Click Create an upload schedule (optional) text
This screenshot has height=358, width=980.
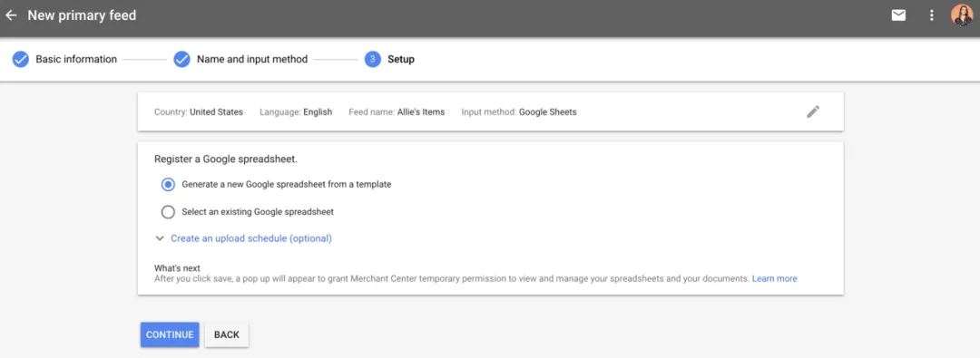[x=251, y=238]
